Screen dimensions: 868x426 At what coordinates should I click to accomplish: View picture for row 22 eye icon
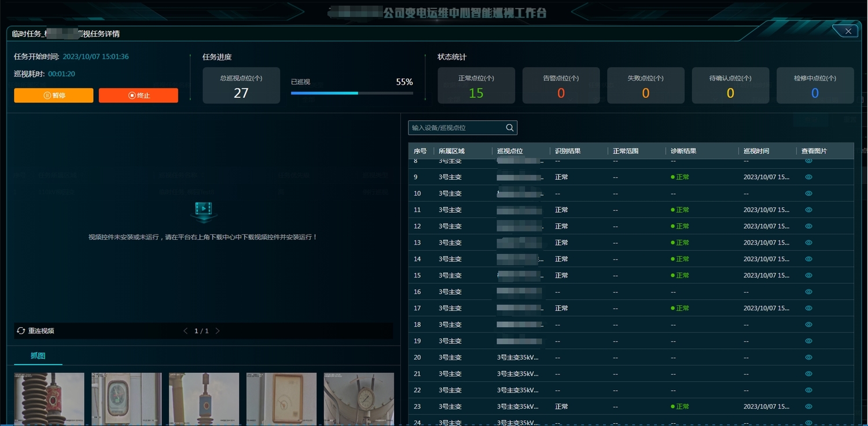pyautogui.click(x=809, y=390)
